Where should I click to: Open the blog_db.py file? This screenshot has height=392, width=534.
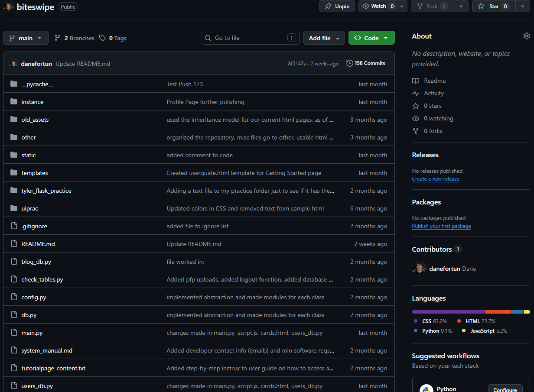pyautogui.click(x=36, y=262)
